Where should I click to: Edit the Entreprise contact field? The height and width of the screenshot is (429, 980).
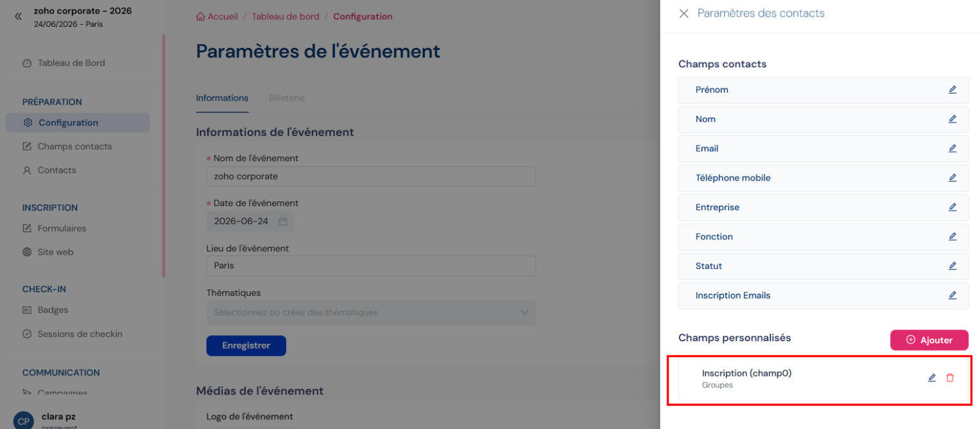[952, 207]
